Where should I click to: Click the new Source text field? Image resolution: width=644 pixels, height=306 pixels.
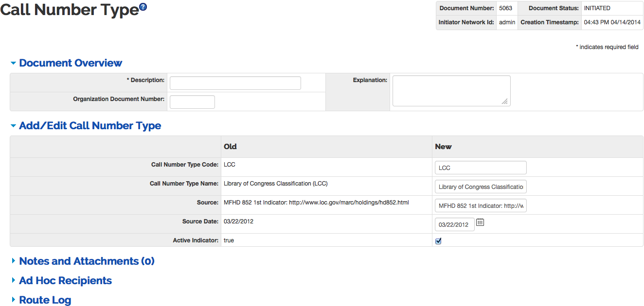click(481, 206)
